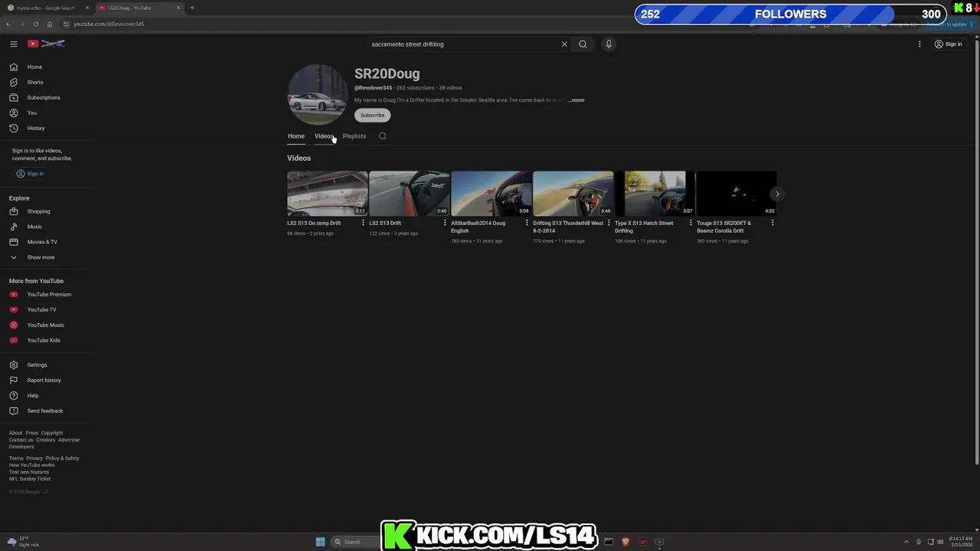Search within the channel using the magnifier
Image resolution: width=980 pixels, height=551 pixels.
click(x=383, y=136)
